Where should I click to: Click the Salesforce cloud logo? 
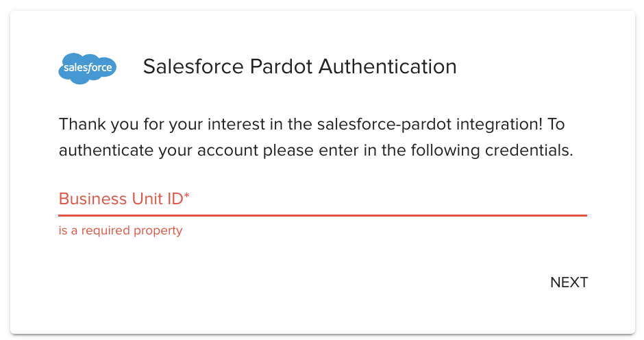click(88, 68)
